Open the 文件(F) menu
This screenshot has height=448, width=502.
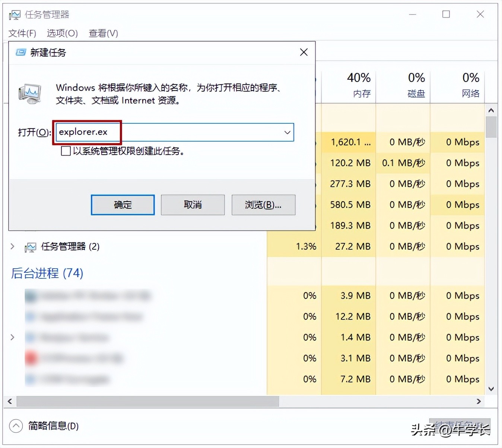(22, 33)
